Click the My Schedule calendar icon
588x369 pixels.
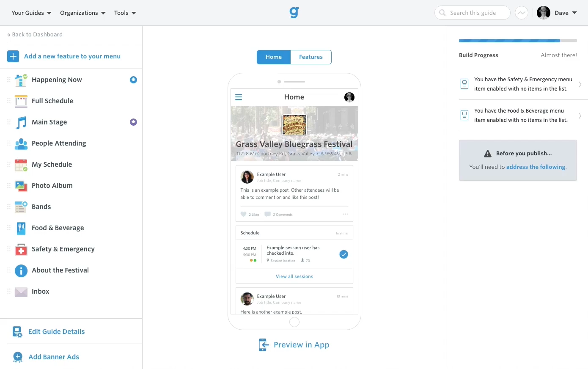click(21, 165)
